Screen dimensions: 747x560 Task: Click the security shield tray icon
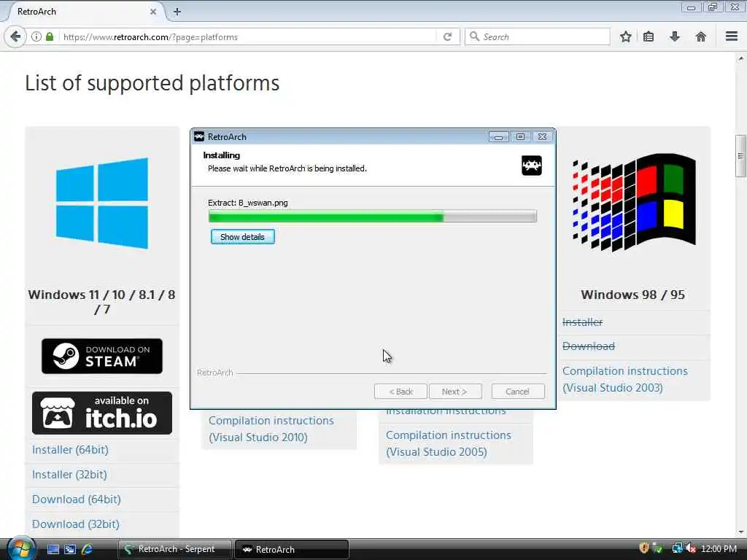[x=643, y=548]
